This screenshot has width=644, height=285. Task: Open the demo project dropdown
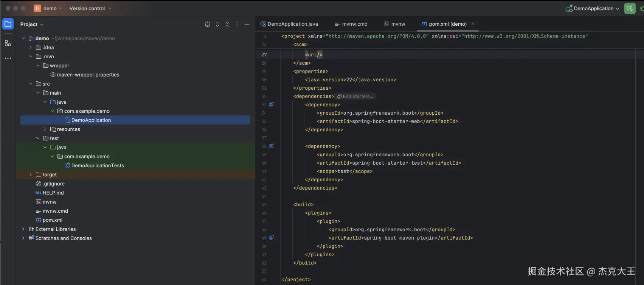53,8
